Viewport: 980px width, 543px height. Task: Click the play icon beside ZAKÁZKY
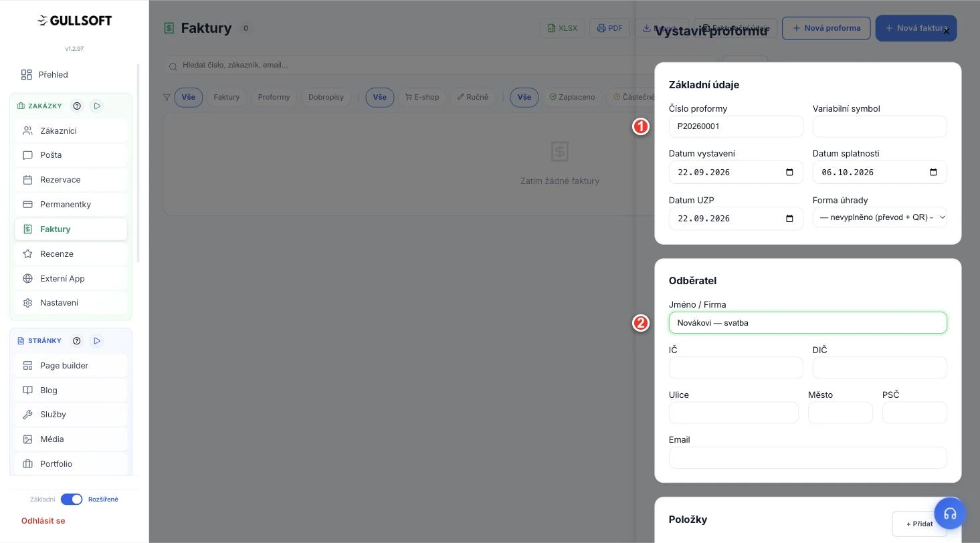[x=97, y=106]
